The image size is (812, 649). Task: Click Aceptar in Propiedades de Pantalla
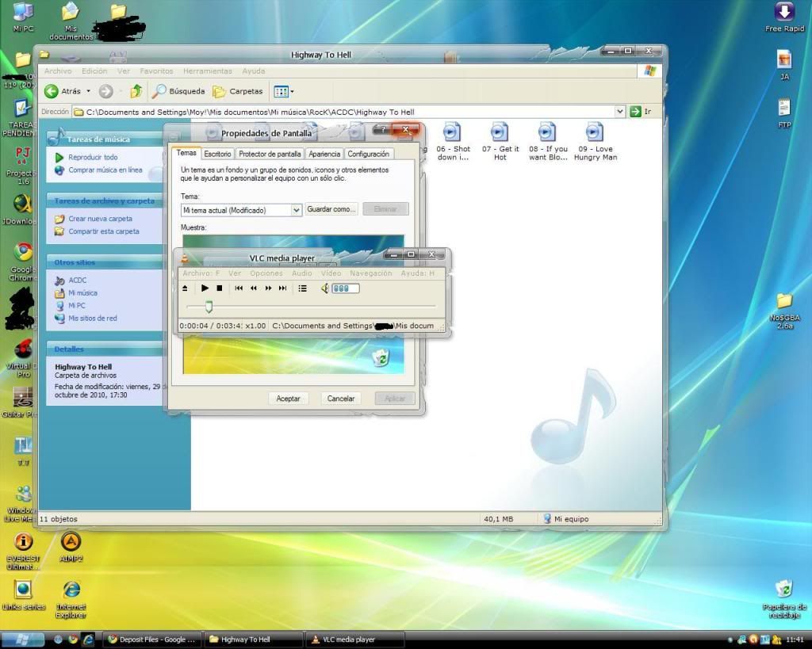click(288, 399)
